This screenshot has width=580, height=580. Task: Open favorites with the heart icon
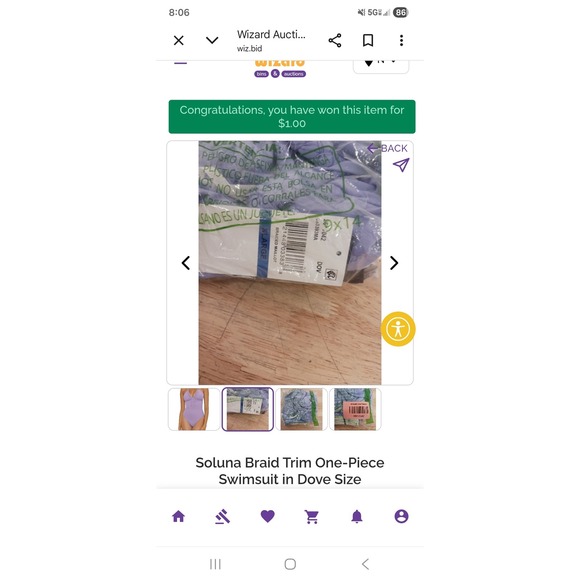point(267,516)
